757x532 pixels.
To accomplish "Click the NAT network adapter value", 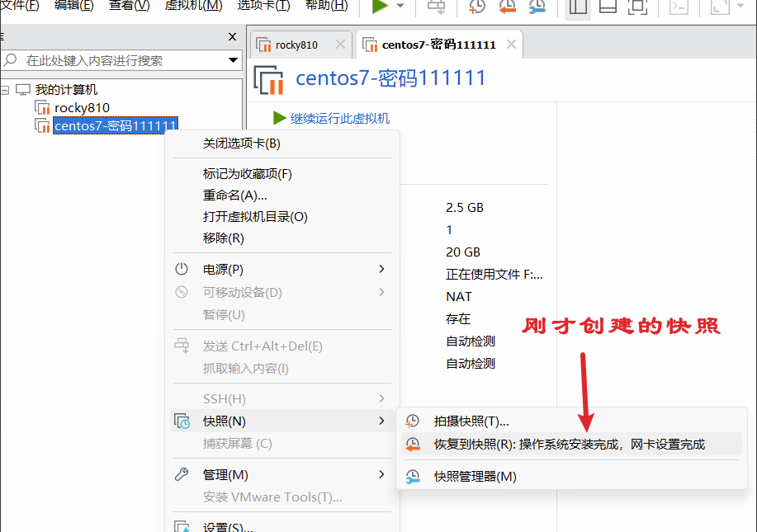I will click(459, 297).
